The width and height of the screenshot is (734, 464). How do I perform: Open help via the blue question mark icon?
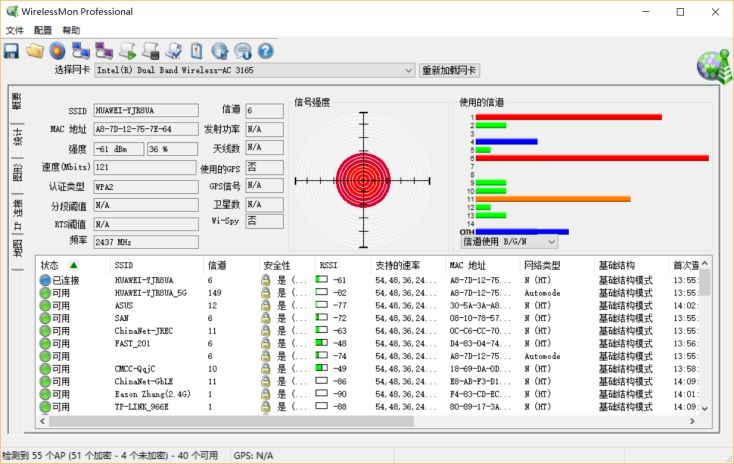265,51
